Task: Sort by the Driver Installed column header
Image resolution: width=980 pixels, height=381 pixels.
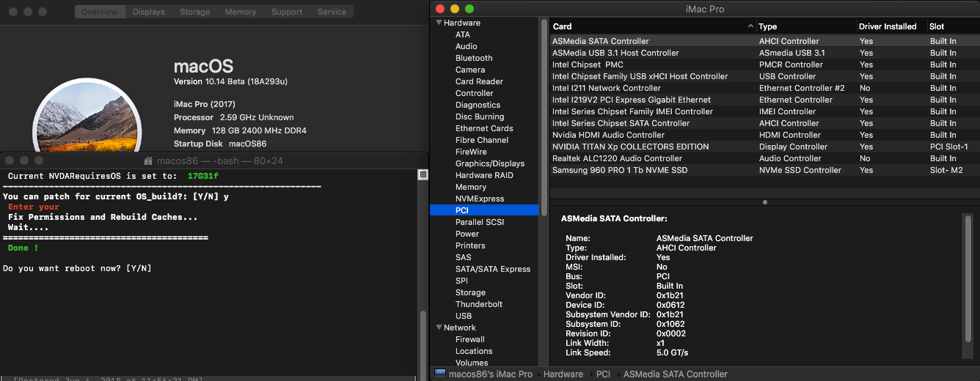Action: tap(891, 26)
